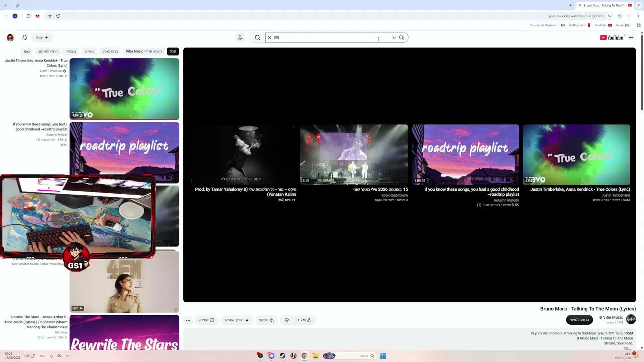Open a new browser tab with the plus
This screenshot has height=362, width=644.
click(570, 5)
